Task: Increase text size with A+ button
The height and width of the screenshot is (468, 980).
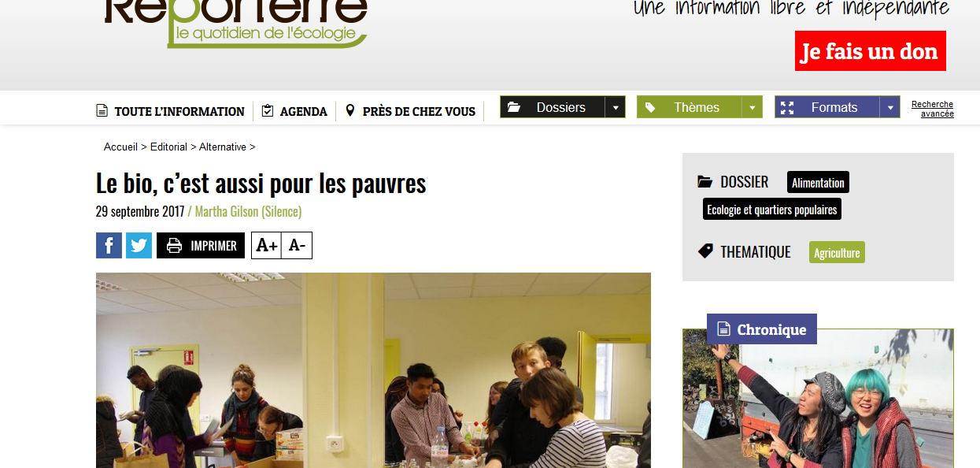Action: coord(266,245)
